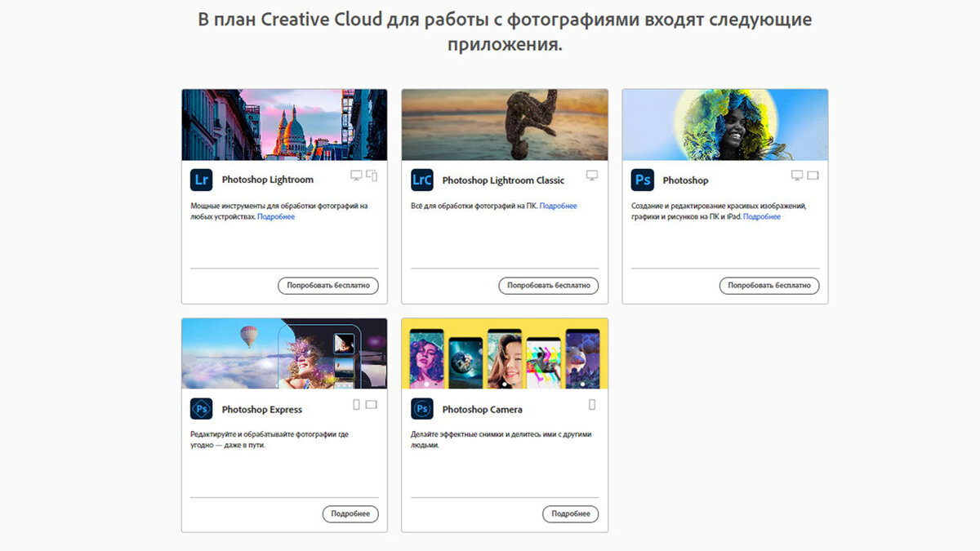
Task: Click the phone icon beside Photoshop Camera
Action: click(592, 403)
